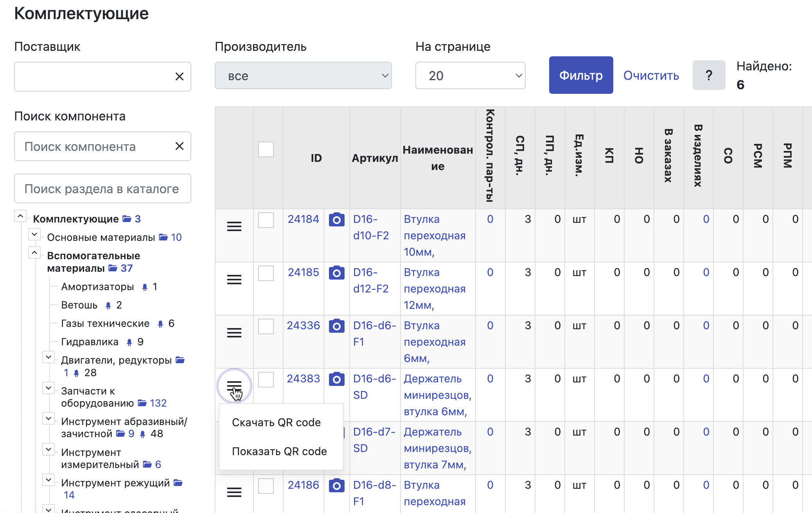Open hamburger menu for row 24185
The image size is (812, 513).
[x=234, y=280]
